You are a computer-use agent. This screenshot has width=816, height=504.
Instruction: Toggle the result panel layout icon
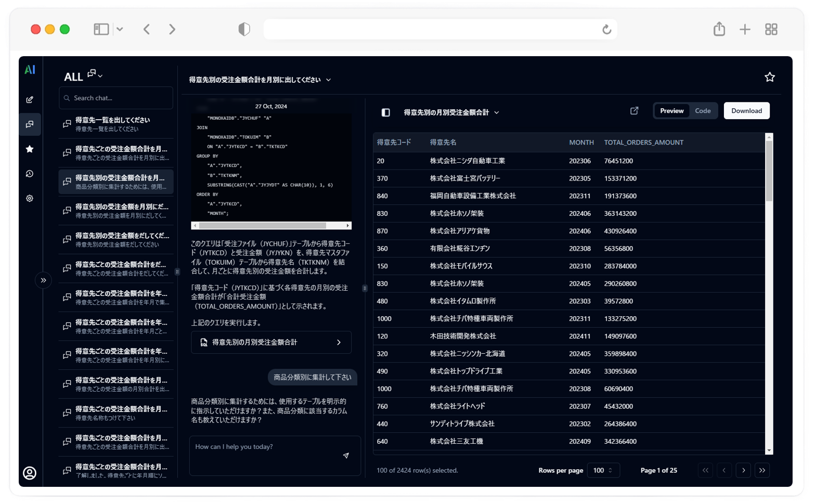click(x=386, y=112)
